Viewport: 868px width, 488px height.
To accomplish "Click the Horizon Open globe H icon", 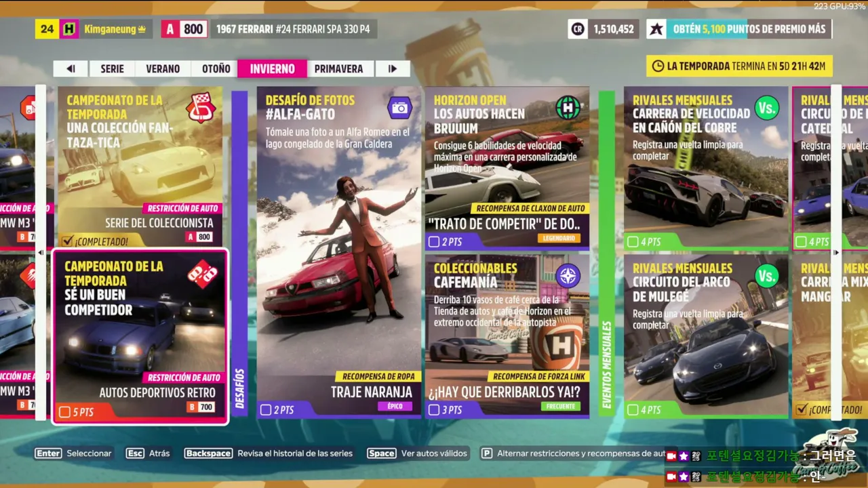I will coord(568,108).
